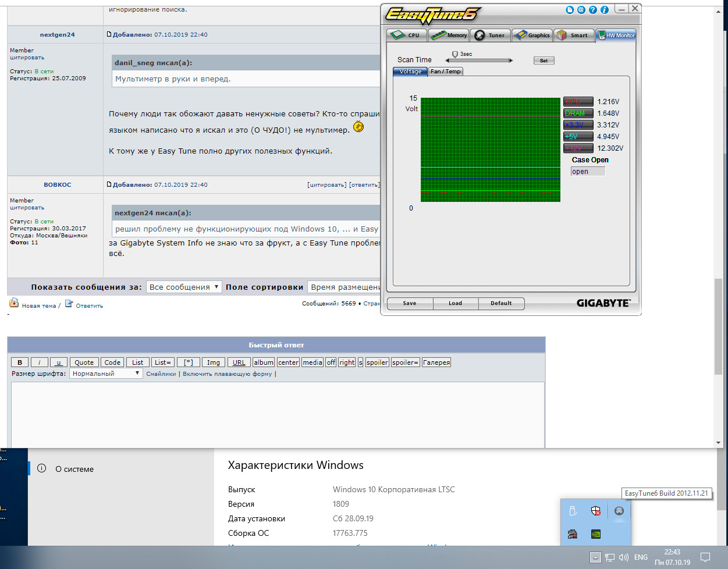Select the HW Monitor tab
Screen dimensions: 728x569
[616, 35]
